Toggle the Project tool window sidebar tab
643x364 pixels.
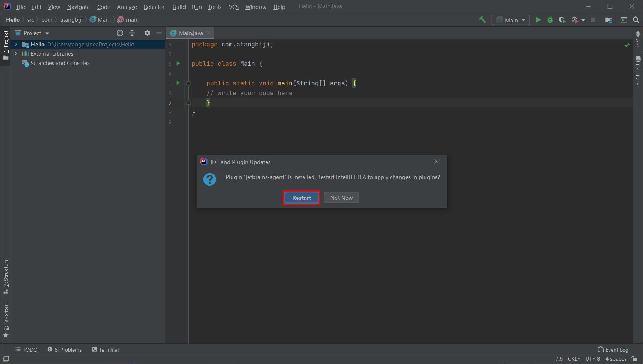pyautogui.click(x=6, y=45)
